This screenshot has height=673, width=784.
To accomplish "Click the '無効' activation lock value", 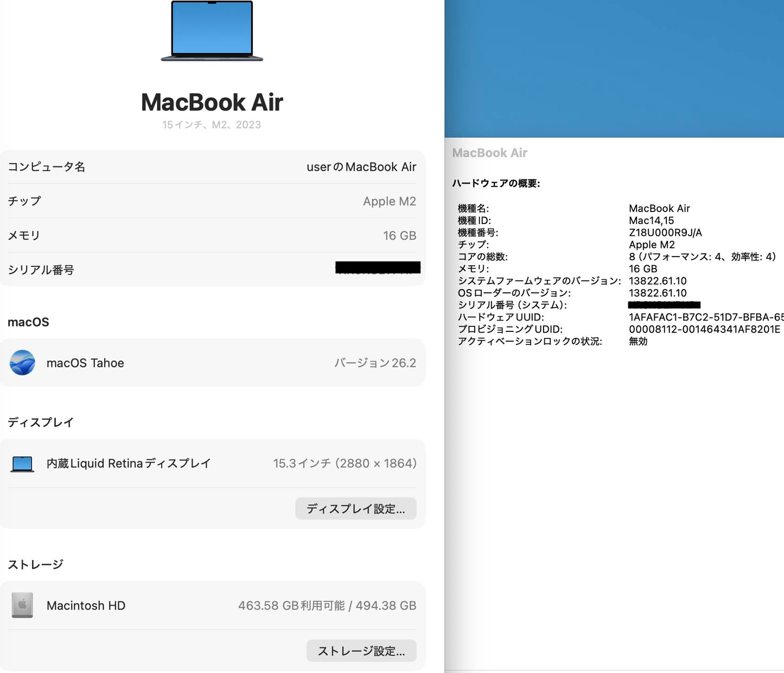I will 638,341.
